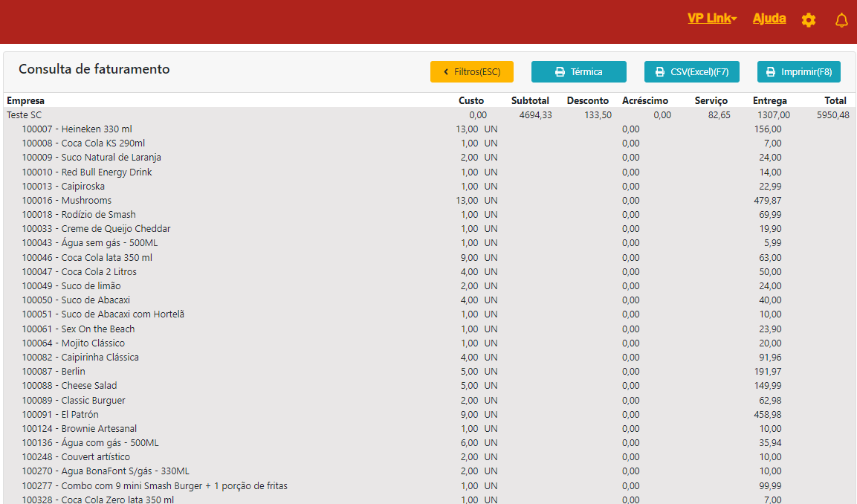
Task: Open the Ajuda help link
Action: [769, 19]
